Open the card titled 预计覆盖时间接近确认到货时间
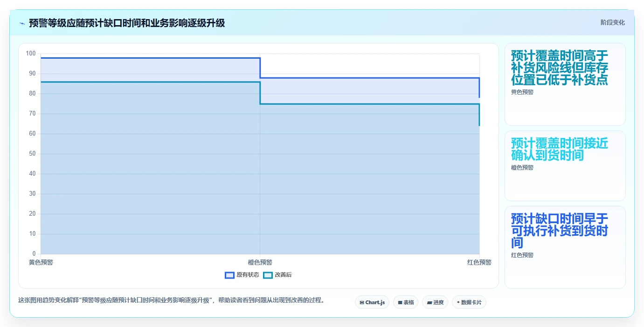Image resolution: width=644 pixels, height=327 pixels. click(565, 166)
